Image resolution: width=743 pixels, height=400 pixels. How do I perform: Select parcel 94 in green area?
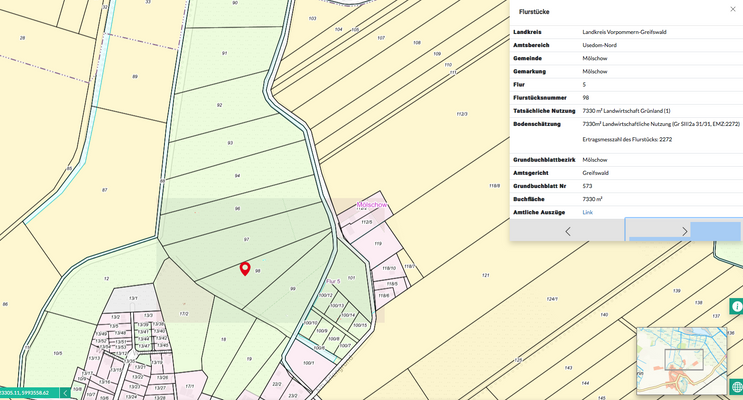pos(237,175)
